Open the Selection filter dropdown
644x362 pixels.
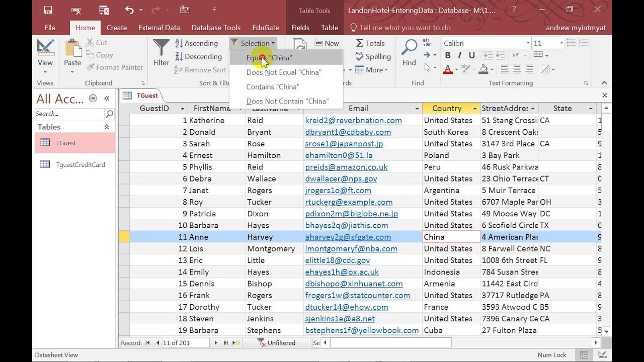coord(253,43)
